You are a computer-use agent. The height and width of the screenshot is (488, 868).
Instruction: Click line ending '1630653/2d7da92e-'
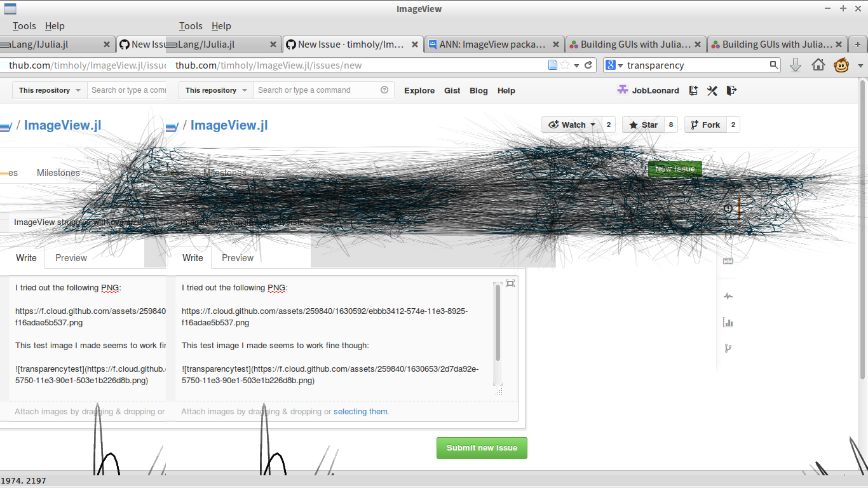point(330,369)
